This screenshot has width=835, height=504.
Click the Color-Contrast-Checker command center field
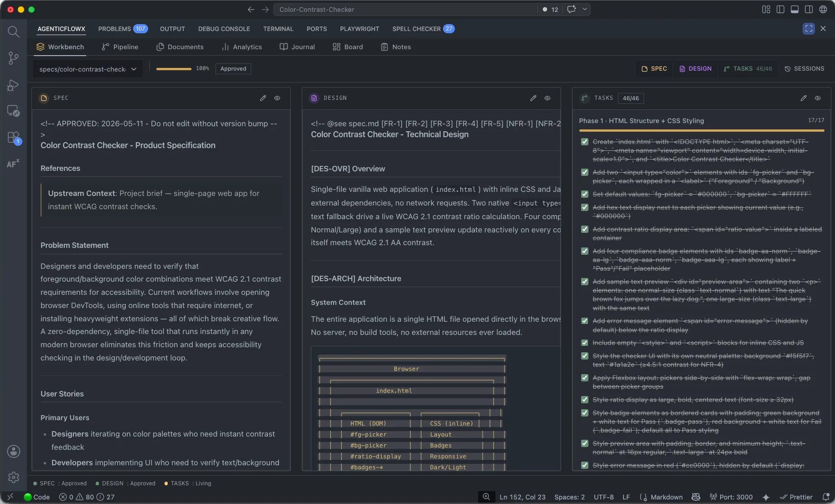pyautogui.click(x=406, y=10)
